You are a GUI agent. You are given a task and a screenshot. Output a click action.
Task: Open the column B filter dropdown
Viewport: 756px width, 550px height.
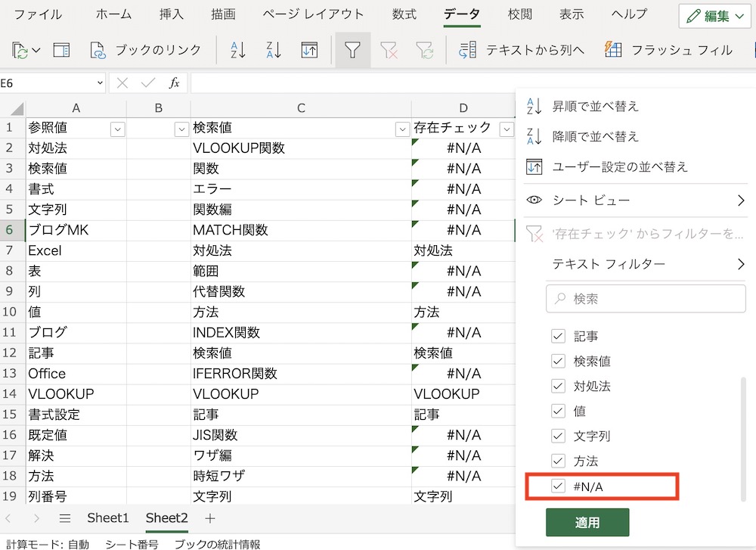(181, 129)
